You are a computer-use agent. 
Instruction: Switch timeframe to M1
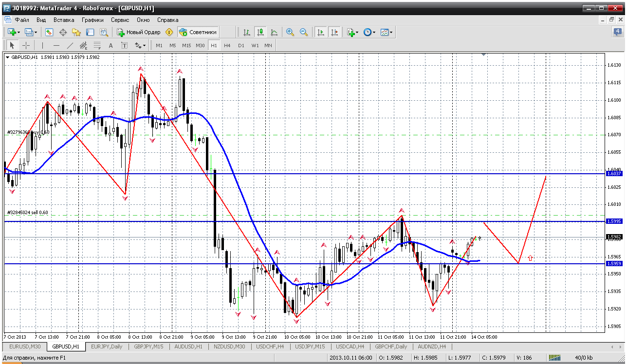pos(159,45)
